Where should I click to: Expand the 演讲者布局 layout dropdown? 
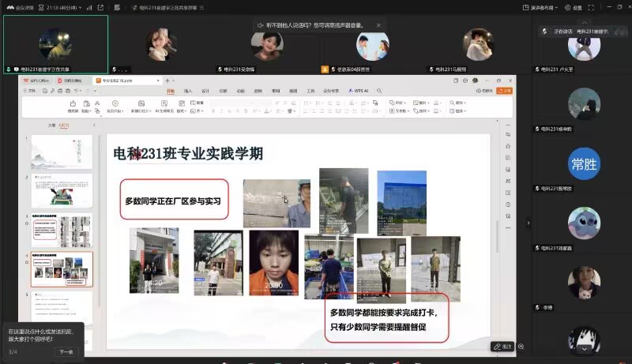pyautogui.click(x=555, y=7)
